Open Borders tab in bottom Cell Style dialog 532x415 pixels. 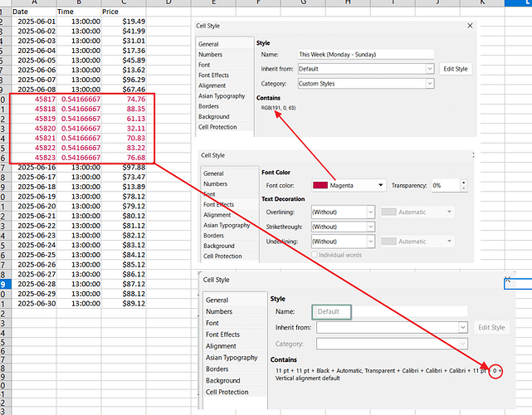point(217,369)
